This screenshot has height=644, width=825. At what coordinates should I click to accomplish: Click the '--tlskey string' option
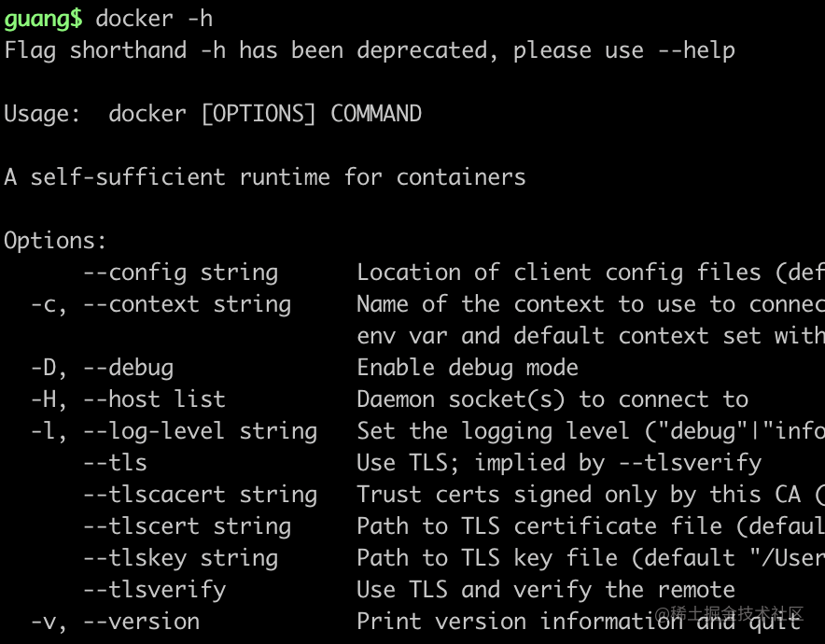tap(180, 558)
